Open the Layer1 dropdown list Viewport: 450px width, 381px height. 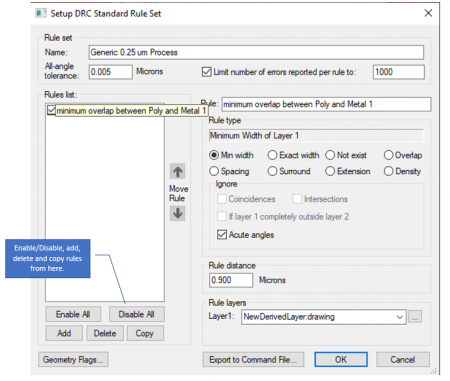click(x=400, y=317)
